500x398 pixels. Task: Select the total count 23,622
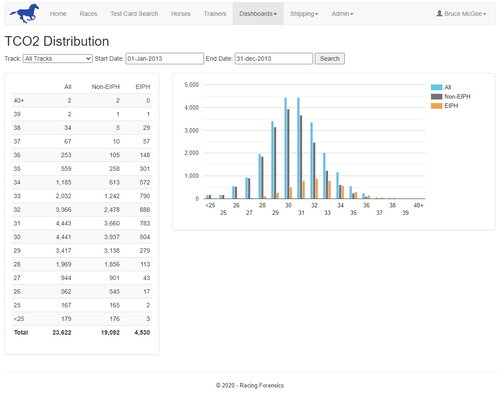click(x=62, y=333)
